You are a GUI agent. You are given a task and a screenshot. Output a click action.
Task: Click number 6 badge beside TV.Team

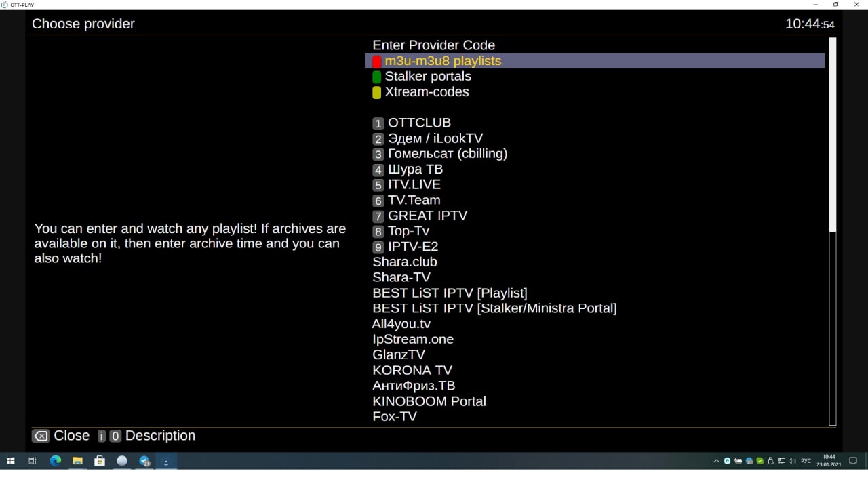[378, 201]
